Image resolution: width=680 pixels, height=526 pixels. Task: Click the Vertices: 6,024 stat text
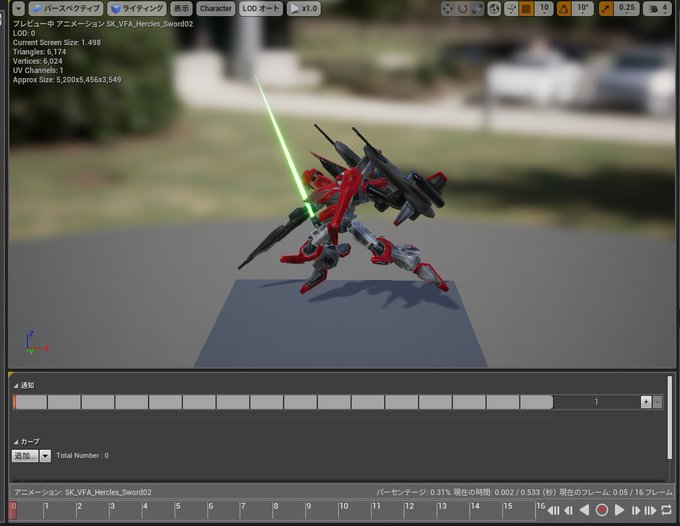[37, 61]
